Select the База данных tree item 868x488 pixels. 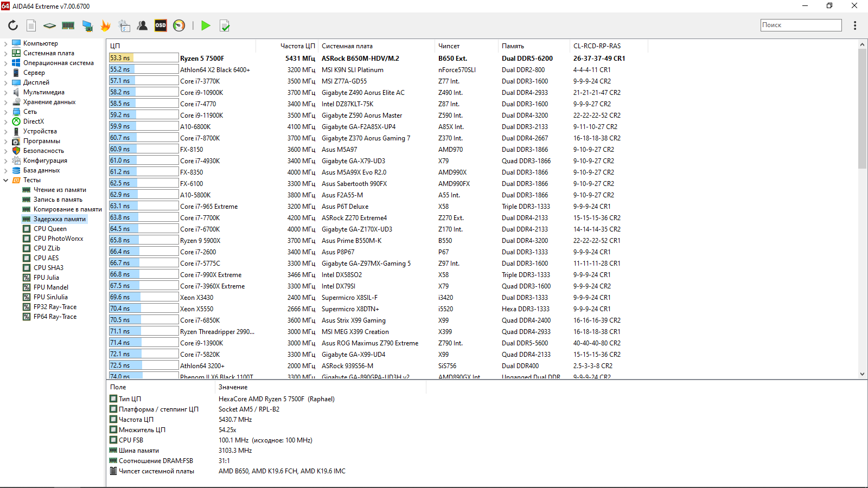[x=41, y=170]
